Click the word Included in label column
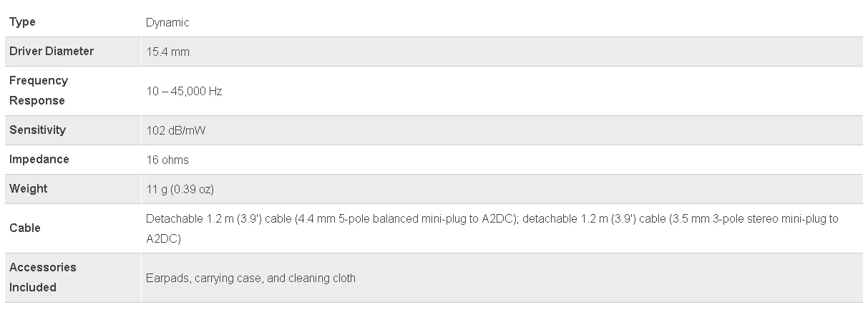Screen dimensions: 868x315 (x=33, y=288)
